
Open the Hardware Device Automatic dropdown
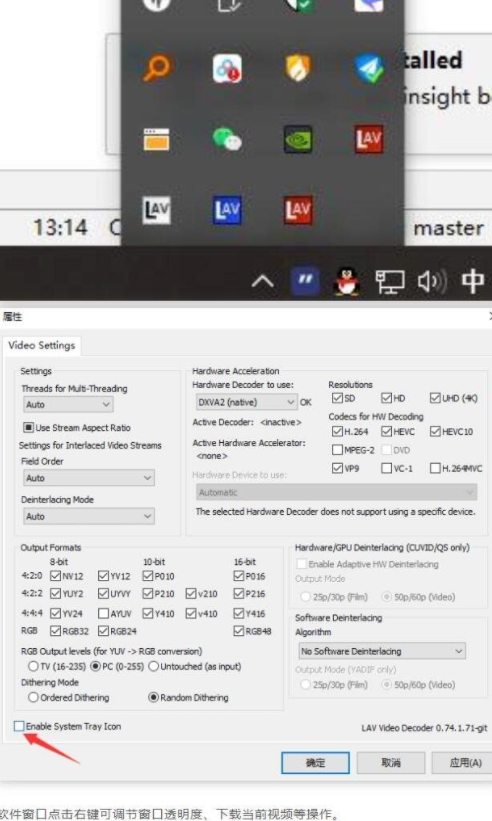point(337,492)
